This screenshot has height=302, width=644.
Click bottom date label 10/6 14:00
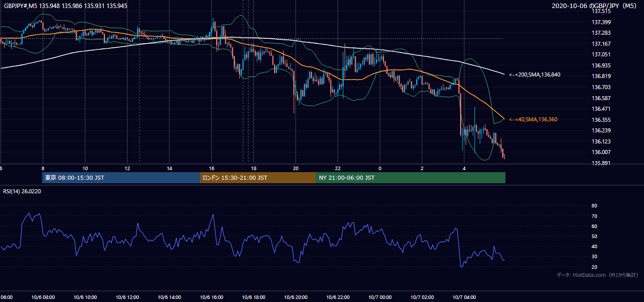coord(169,297)
